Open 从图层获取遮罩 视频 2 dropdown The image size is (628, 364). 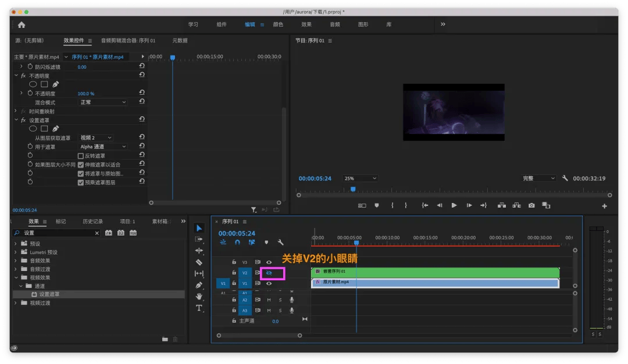tap(96, 138)
